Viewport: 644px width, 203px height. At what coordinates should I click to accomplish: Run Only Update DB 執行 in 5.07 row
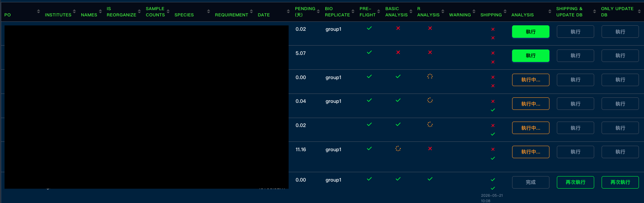pos(620,56)
